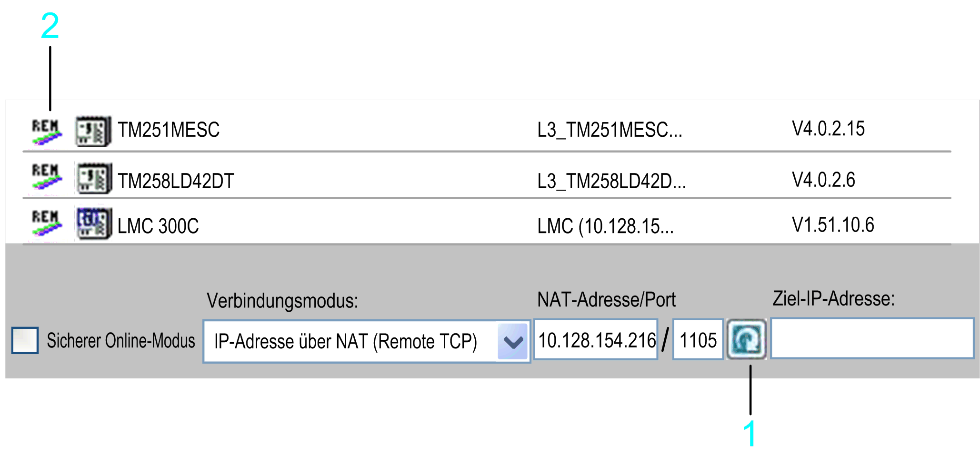Click the NAT address field 10.128.154.216
The image size is (980, 458).
click(x=596, y=339)
